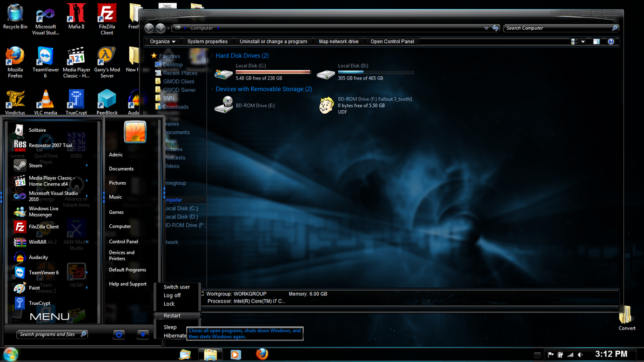Open Control Panel from Start menu
The height and width of the screenshot is (362, 644).
tap(123, 242)
